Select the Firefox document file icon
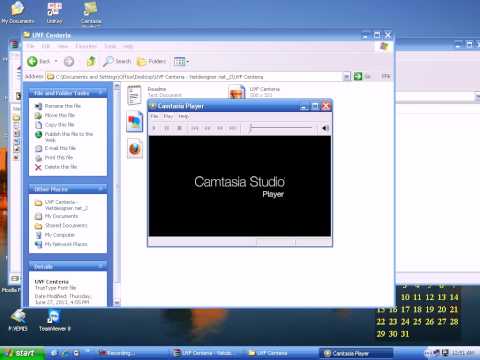The height and width of the screenshot is (360, 480). 135,148
